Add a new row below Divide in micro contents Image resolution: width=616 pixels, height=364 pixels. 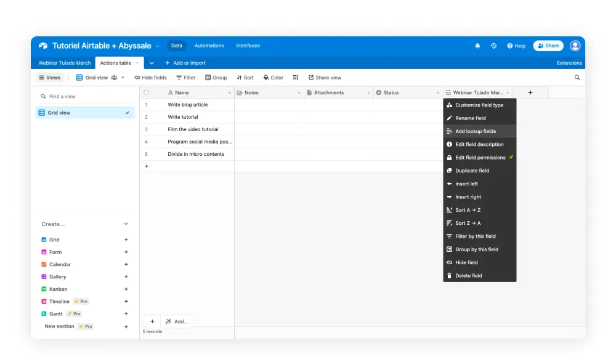[147, 166]
